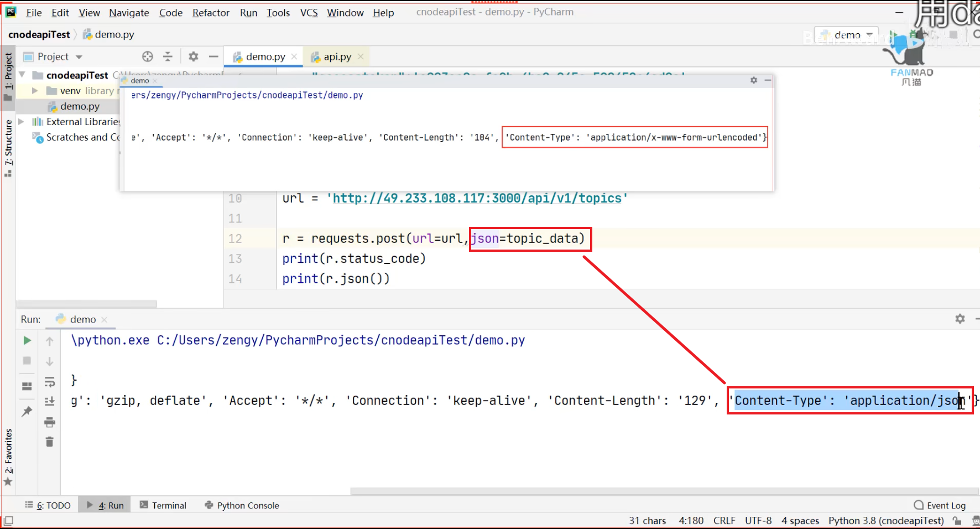Click the pin tab icon
The image size is (980, 529).
pos(27,411)
